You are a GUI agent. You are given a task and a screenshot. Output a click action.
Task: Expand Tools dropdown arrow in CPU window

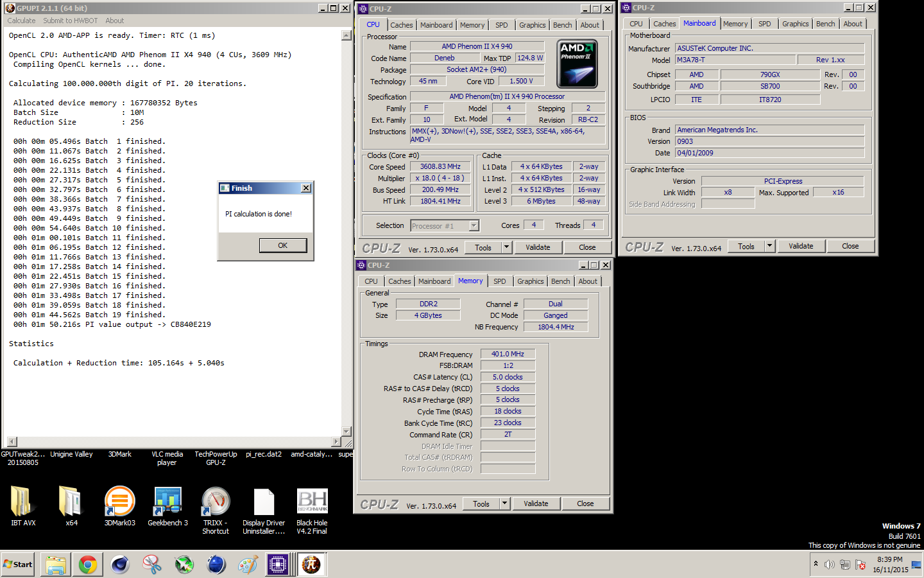pos(506,247)
